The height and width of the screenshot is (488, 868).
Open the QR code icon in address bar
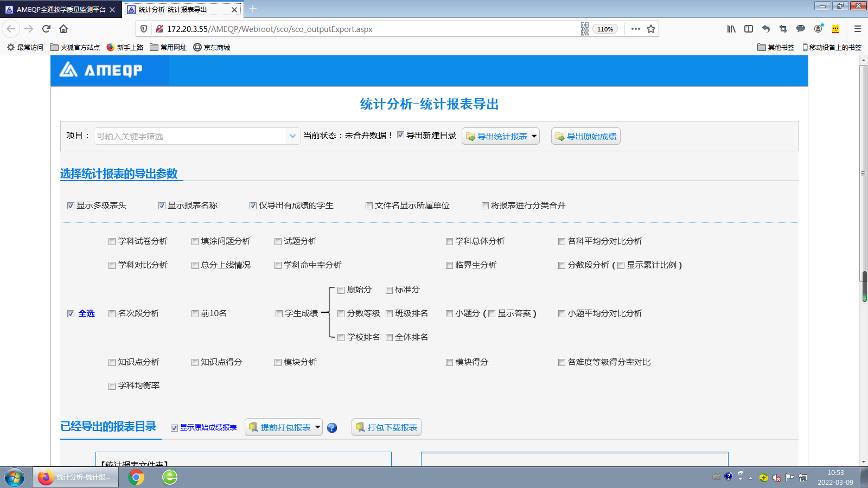585,29
